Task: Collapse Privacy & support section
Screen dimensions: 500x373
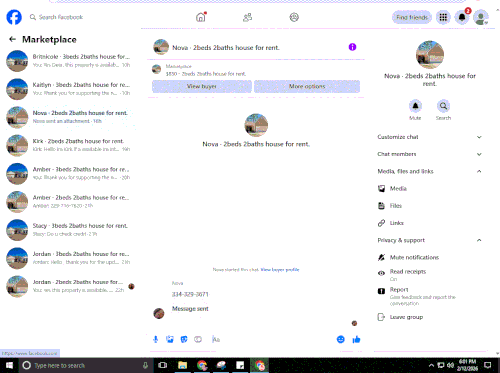Action: click(x=429, y=240)
